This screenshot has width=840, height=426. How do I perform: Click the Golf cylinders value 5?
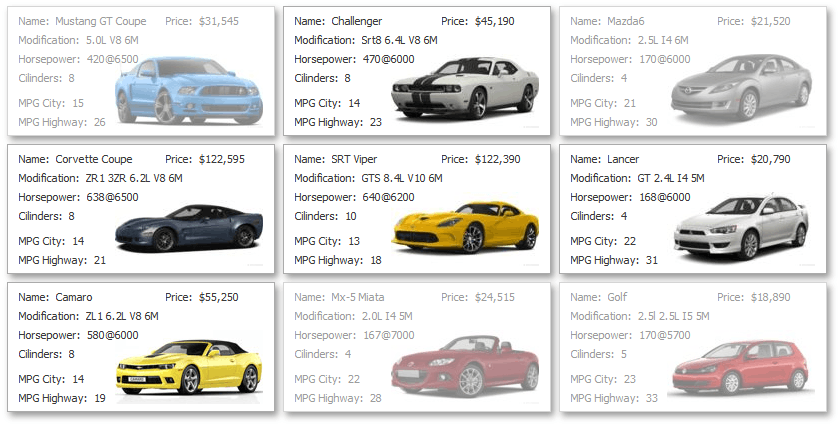point(624,354)
